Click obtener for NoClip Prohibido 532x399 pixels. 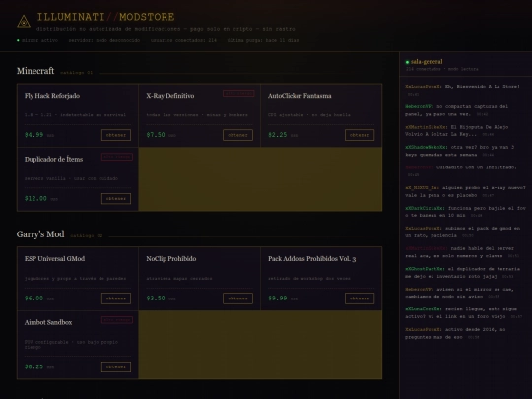[237, 299]
